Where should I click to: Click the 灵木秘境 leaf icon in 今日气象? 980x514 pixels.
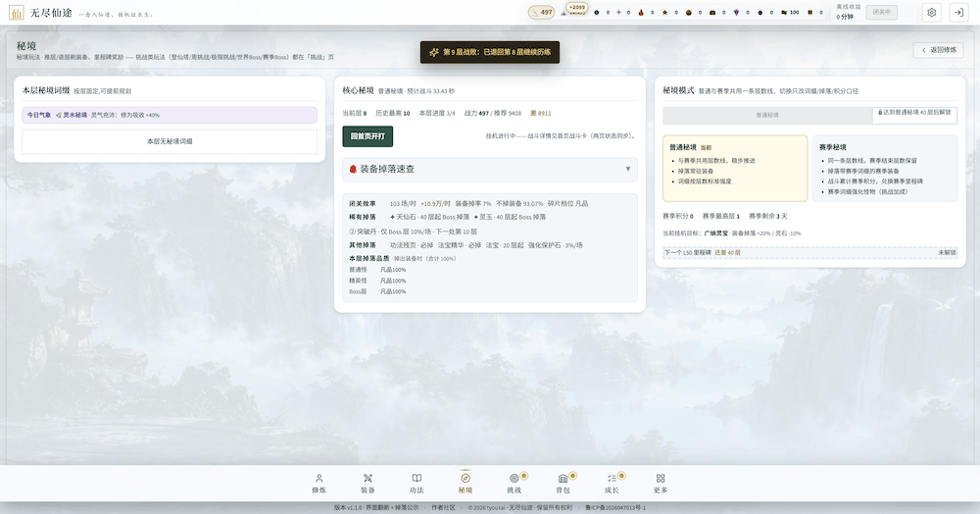(58, 115)
